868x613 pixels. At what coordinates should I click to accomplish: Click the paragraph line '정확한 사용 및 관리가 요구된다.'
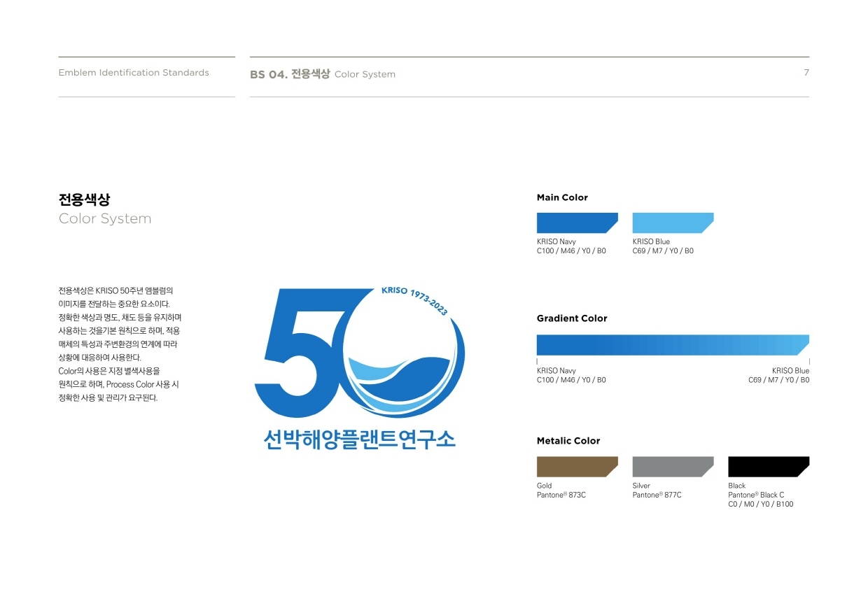click(108, 398)
